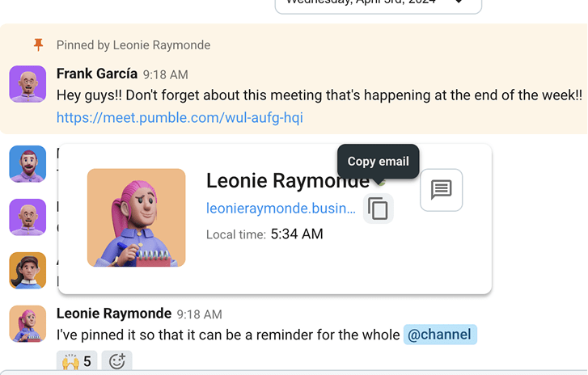The height and width of the screenshot is (375, 588).
Task: Click the blue bearded man avatar
Action: pyautogui.click(x=27, y=164)
